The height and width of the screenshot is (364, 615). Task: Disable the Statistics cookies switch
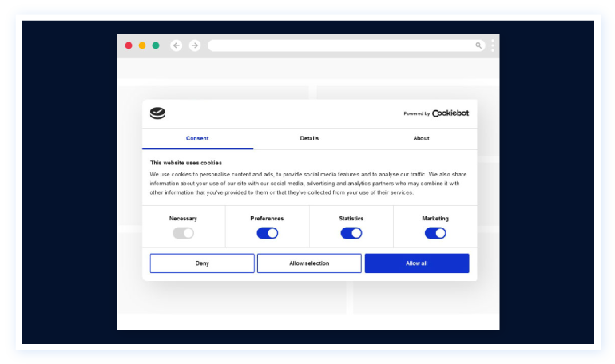click(351, 233)
